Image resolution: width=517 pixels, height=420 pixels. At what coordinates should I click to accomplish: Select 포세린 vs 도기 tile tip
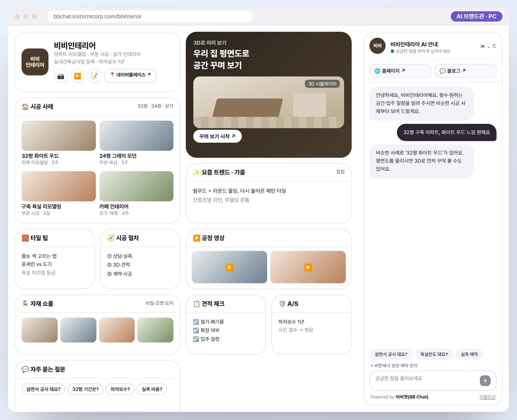37,264
